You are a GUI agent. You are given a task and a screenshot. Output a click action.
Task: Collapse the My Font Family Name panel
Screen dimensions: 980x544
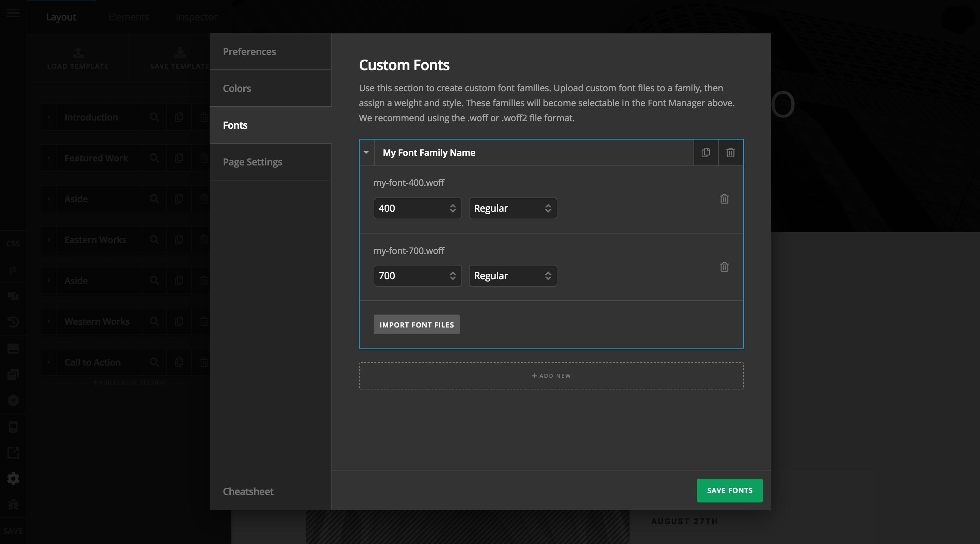click(366, 153)
